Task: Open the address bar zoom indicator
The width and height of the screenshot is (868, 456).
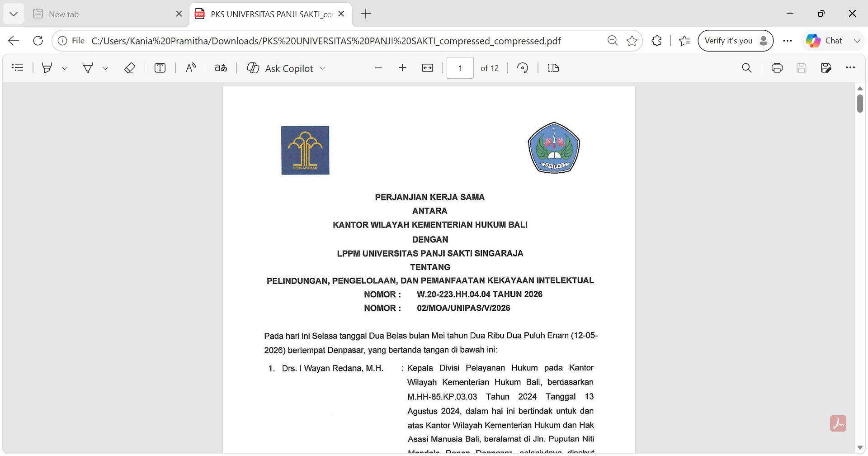Action: tap(613, 41)
